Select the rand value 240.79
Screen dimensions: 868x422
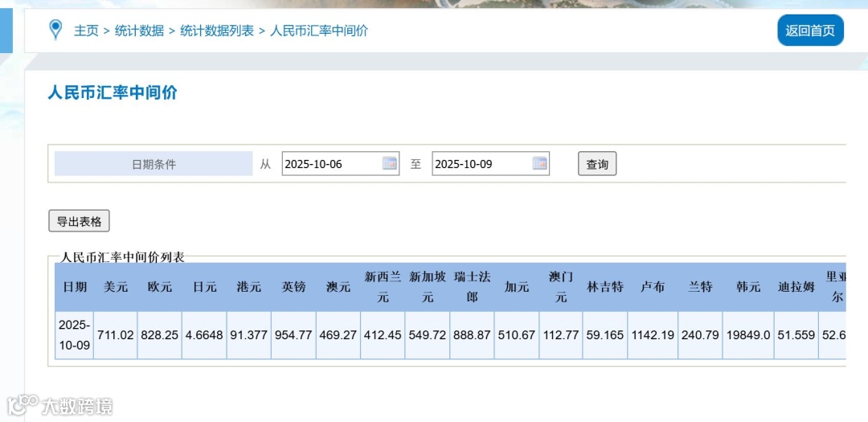pyautogui.click(x=700, y=335)
